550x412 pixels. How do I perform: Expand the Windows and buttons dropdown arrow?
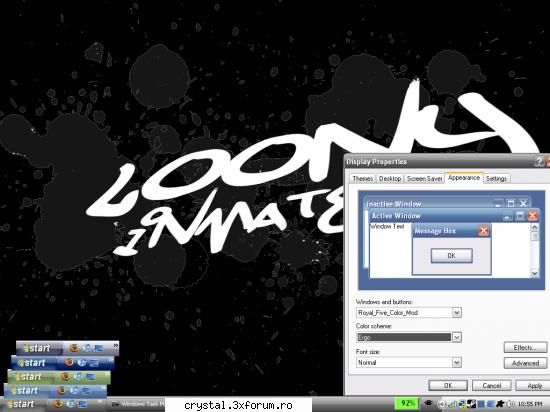456,312
